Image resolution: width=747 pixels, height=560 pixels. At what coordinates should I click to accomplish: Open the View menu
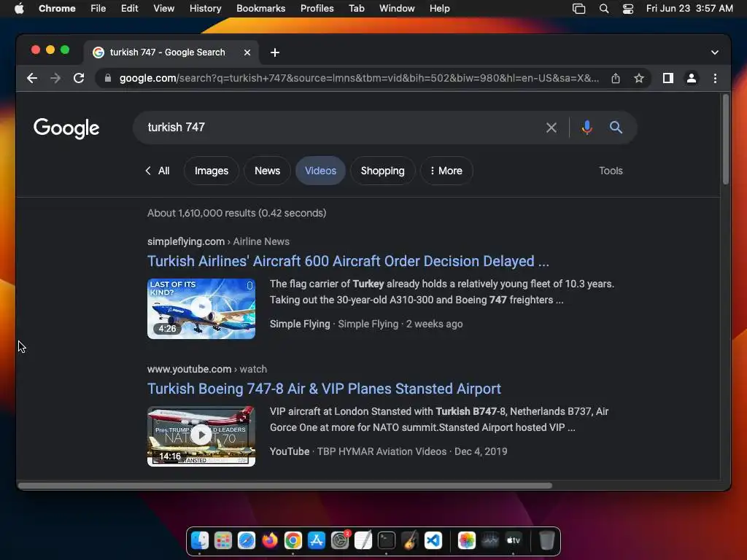pos(163,8)
